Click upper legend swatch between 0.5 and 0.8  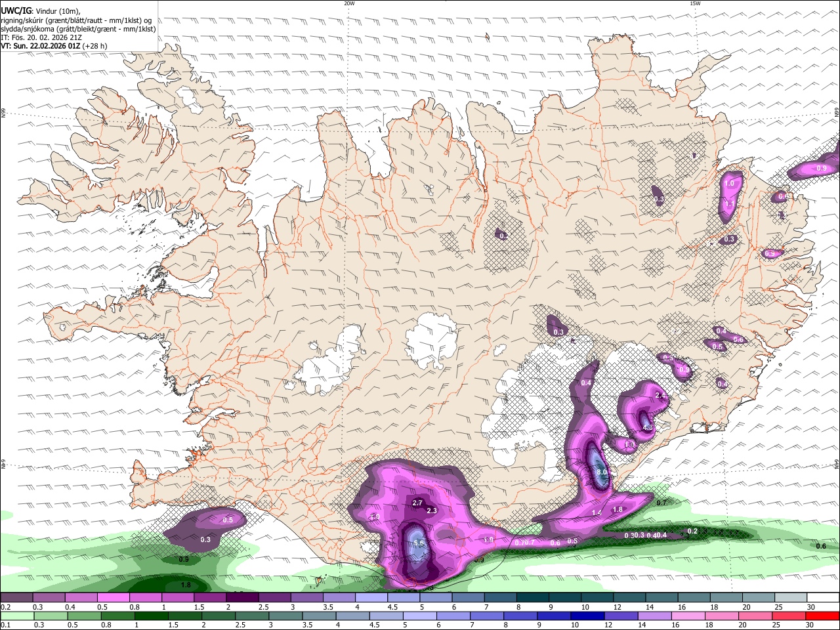pyautogui.click(x=113, y=598)
